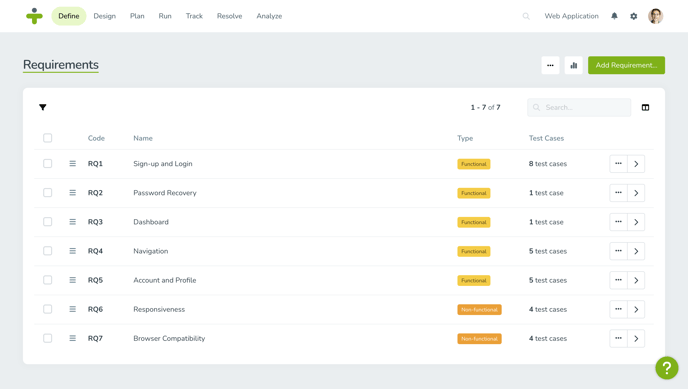Open more actions for Browser Compatibility
Screen dimensions: 688x389
(618, 339)
